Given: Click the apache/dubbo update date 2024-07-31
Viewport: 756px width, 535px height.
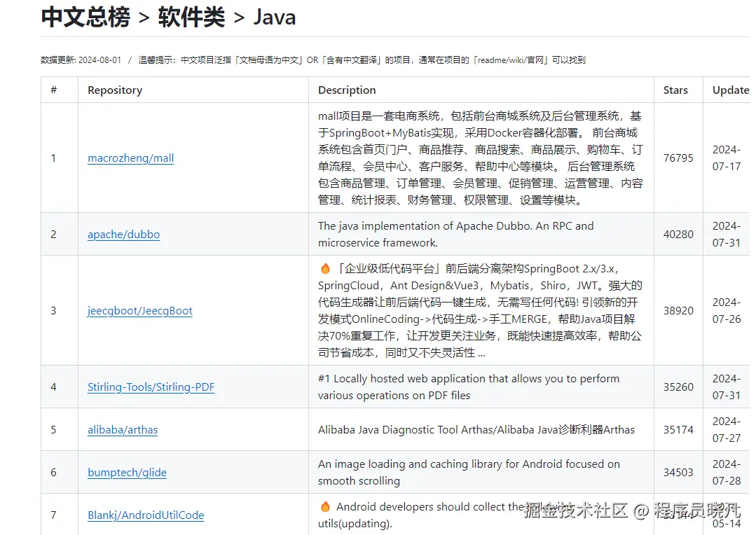Looking at the screenshot, I should coord(727,235).
